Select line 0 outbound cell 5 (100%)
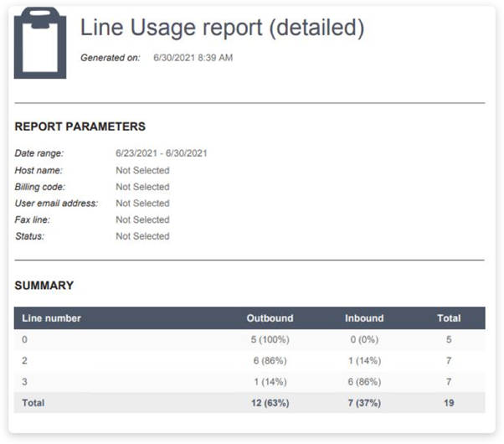The width and height of the screenshot is (504, 444). pyautogui.click(x=270, y=339)
